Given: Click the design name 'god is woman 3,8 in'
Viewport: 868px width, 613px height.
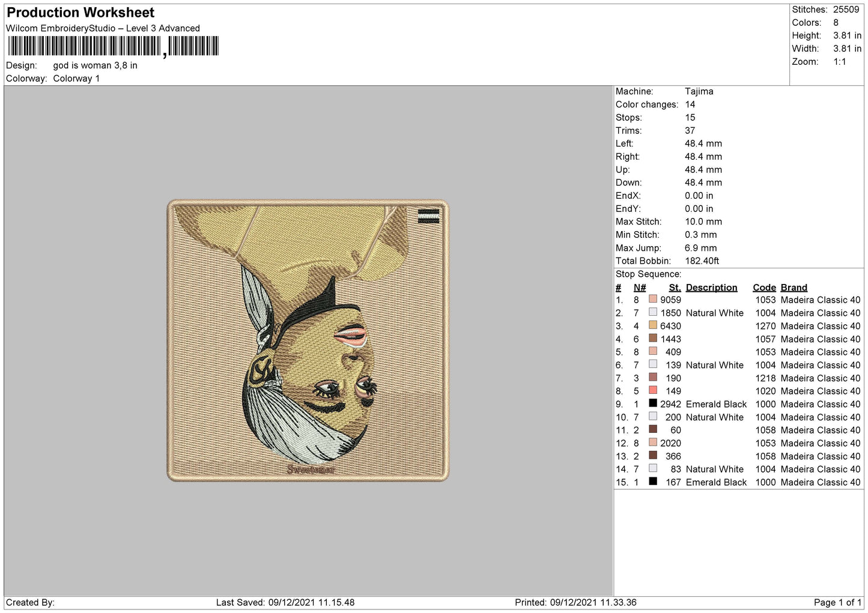Looking at the screenshot, I should click(x=95, y=65).
